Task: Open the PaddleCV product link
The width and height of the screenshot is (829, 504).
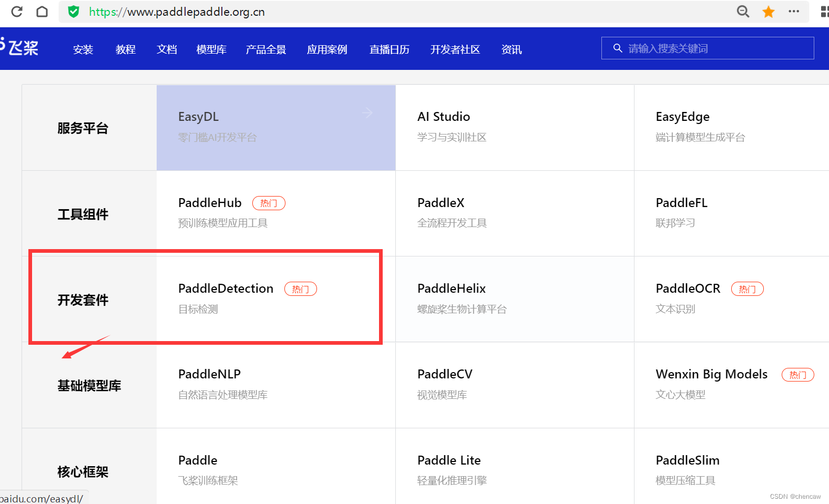Action: click(x=445, y=374)
